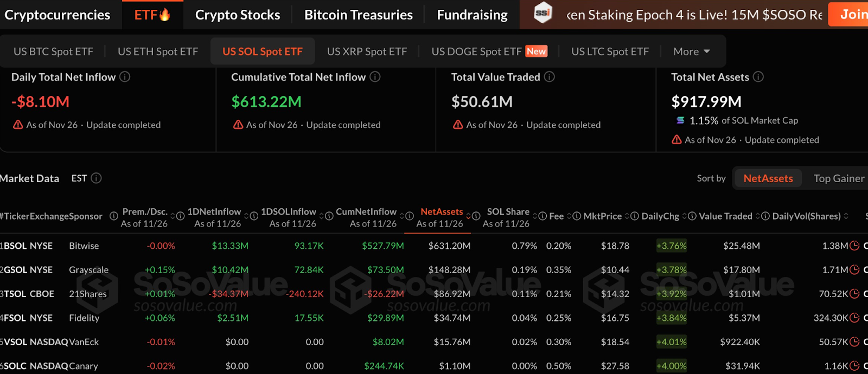Click warning icon under the -$8.10M figure
This screenshot has width=868, height=374.
[18, 125]
